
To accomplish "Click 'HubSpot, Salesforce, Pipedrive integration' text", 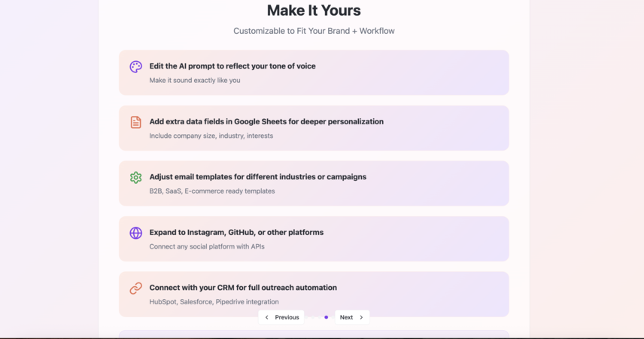I will (214, 302).
